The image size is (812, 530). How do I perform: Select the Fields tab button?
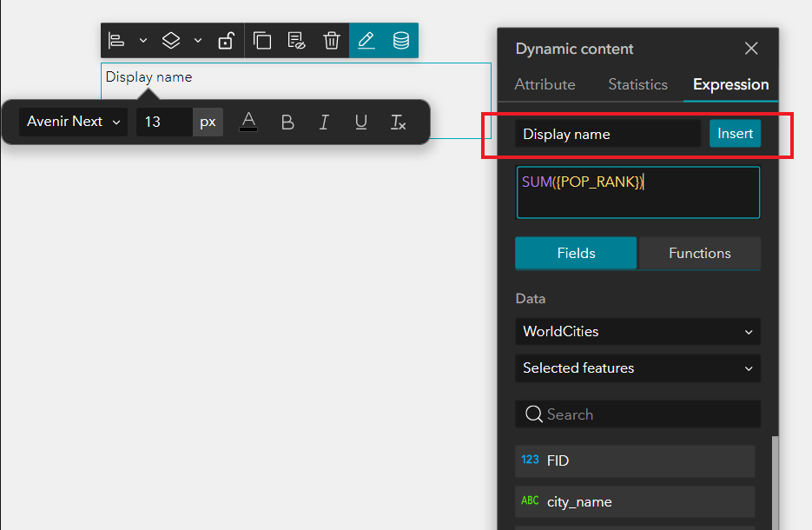(x=576, y=253)
